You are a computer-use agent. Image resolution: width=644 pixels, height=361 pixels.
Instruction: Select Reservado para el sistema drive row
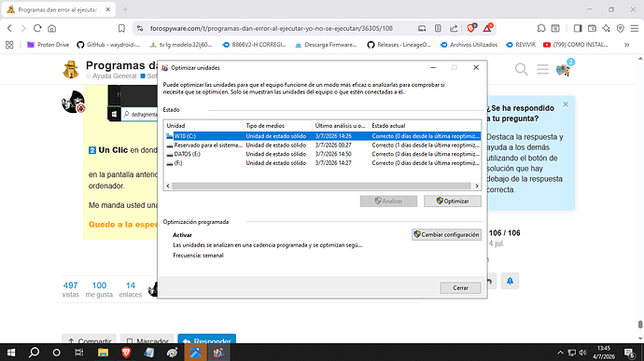coord(322,145)
